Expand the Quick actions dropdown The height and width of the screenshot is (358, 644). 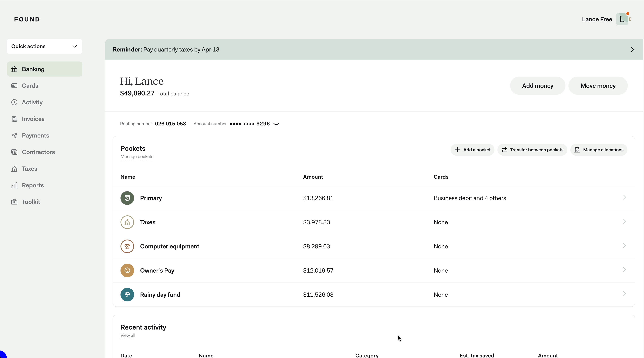[x=45, y=46]
